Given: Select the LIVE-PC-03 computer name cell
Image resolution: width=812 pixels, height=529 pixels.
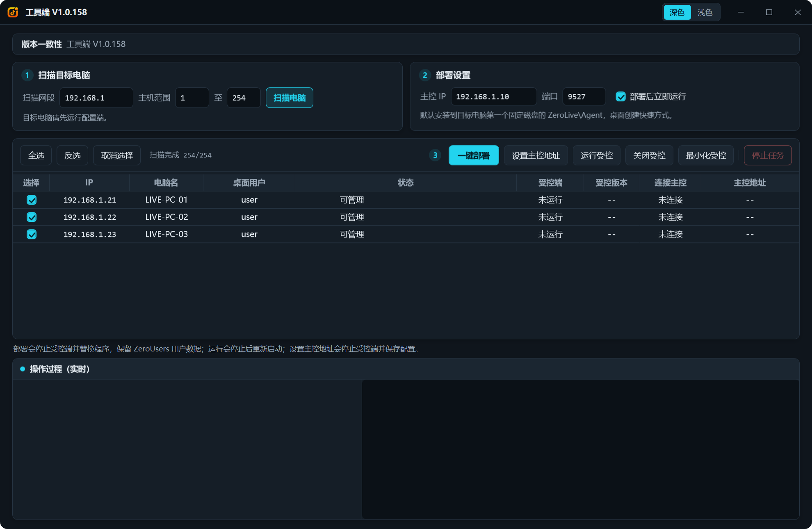Looking at the screenshot, I should coord(167,234).
